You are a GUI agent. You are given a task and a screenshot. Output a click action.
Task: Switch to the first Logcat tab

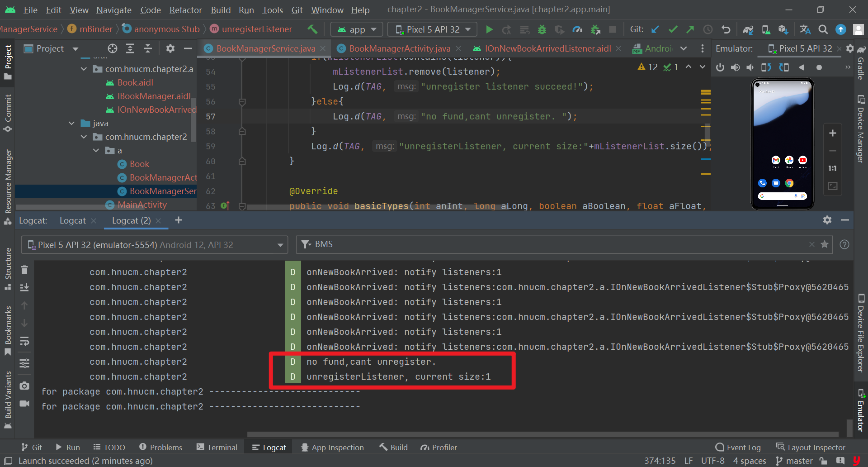pos(72,220)
